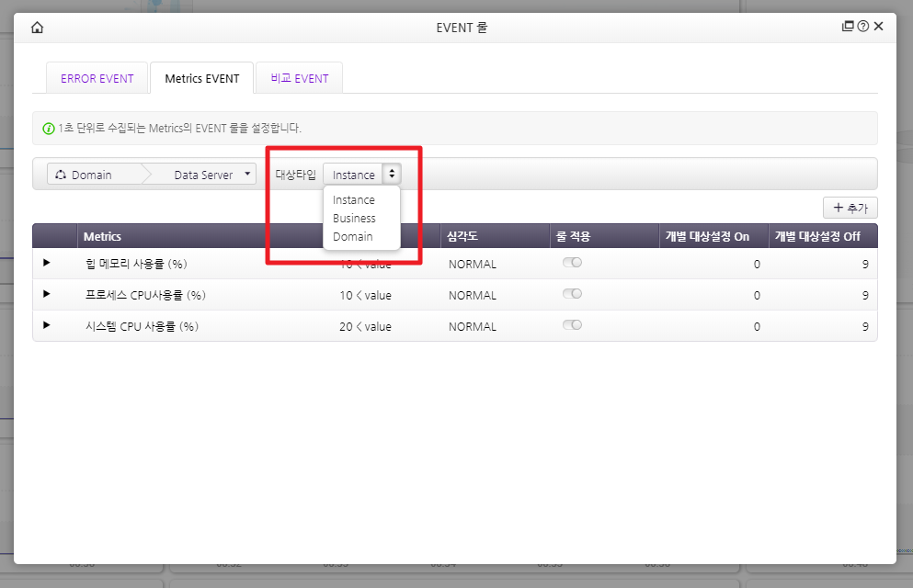Screen dimensions: 913x588
Task: Toggle rule for 힙 메모리 사용률
Action: (572, 263)
